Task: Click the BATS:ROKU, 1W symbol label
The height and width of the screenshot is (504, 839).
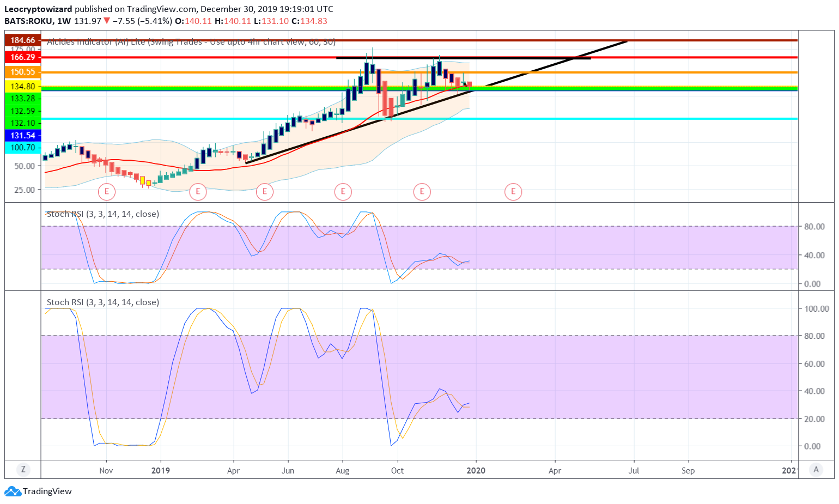Action: [38, 21]
